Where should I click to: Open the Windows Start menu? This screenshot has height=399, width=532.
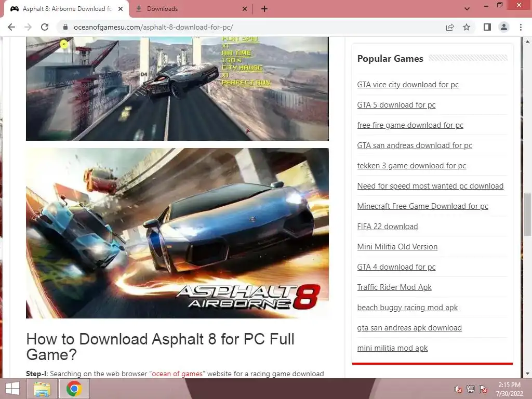click(x=12, y=389)
